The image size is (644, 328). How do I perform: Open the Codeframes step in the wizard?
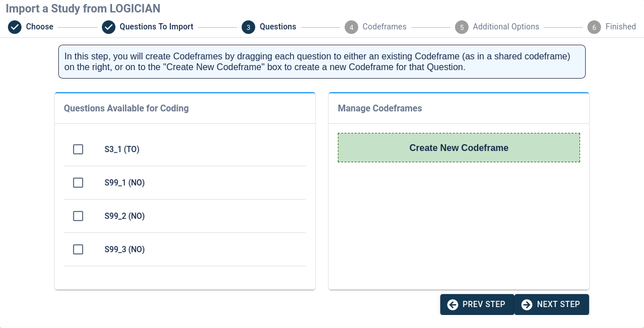376,27
